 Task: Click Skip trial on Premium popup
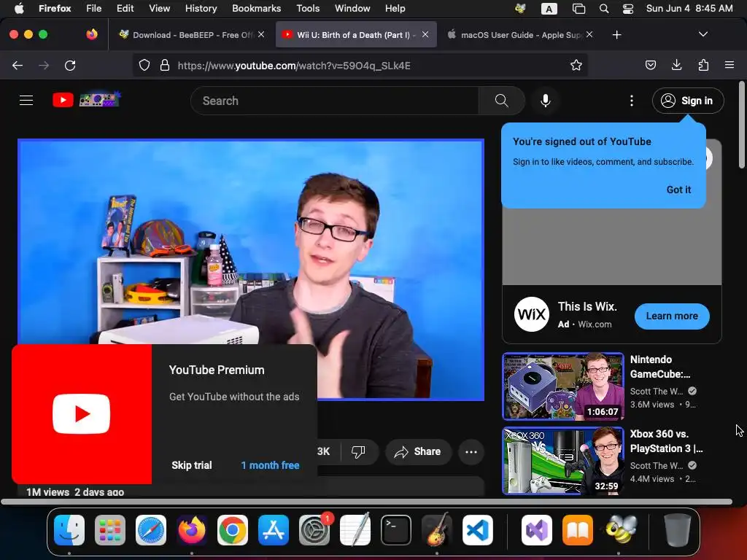(x=192, y=465)
